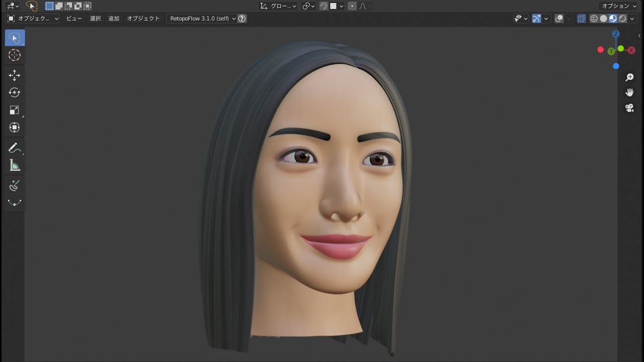Screen dimensions: 644x362
Task: Activate the Move tool
Action: pos(15,75)
